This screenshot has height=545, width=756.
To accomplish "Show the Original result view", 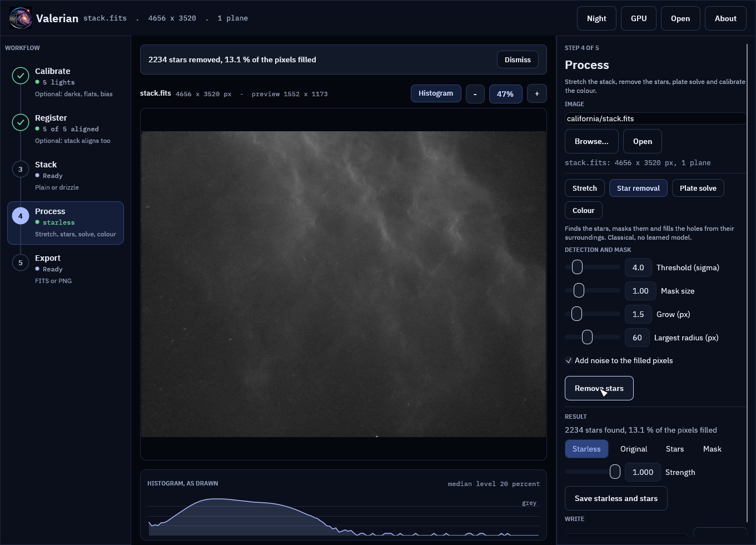I will (634, 449).
